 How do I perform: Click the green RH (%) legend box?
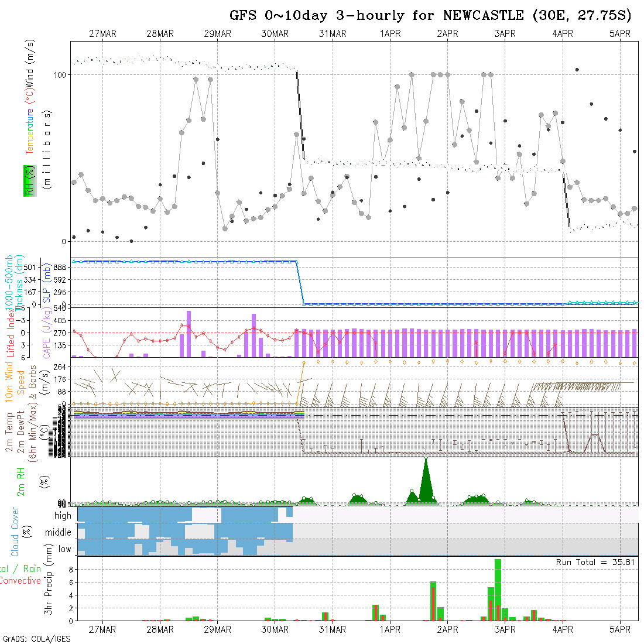coord(27,180)
